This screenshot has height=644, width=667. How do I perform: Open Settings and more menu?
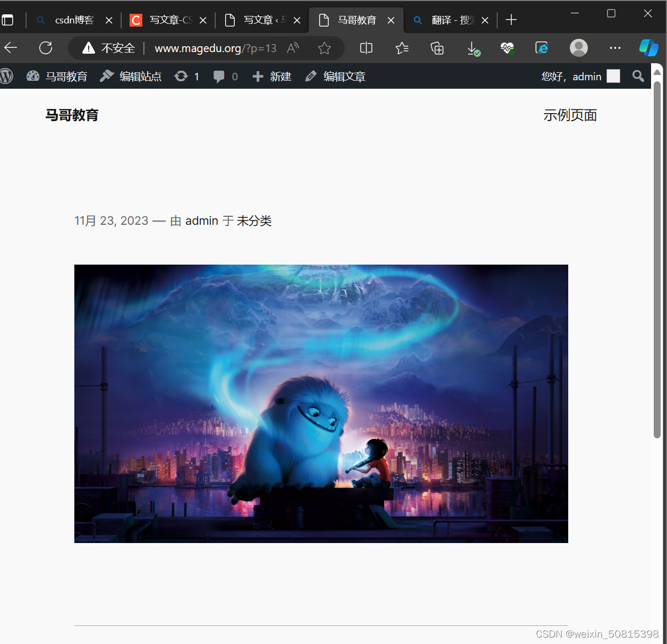(x=614, y=48)
